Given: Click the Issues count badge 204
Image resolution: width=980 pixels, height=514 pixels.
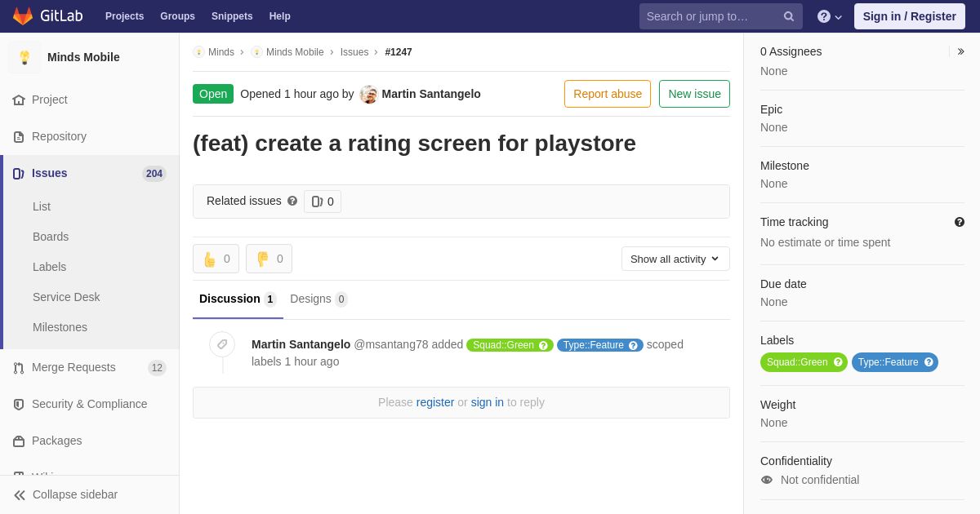Looking at the screenshot, I should click(x=154, y=174).
